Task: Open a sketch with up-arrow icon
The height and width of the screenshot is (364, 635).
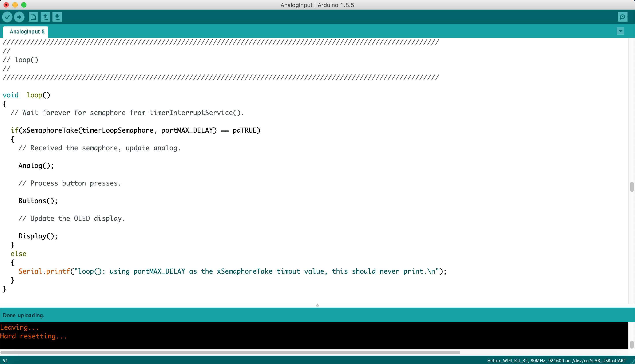Action: (45, 17)
